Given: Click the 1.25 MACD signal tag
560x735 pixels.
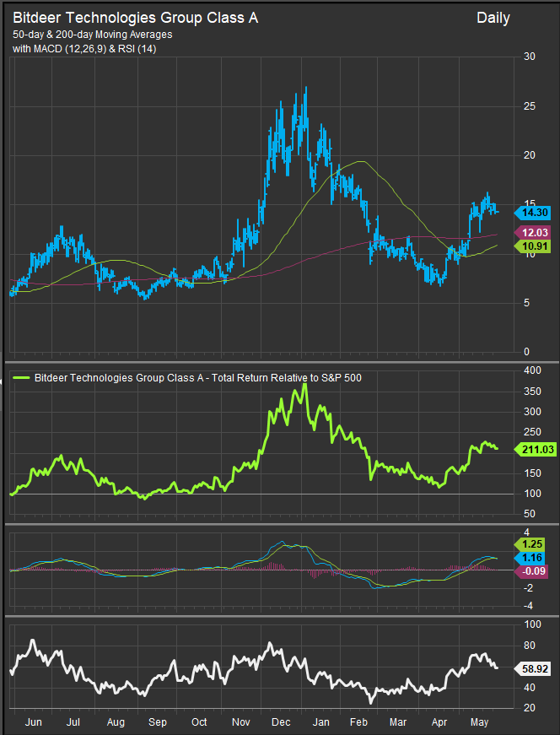Looking at the screenshot, I should point(530,544).
